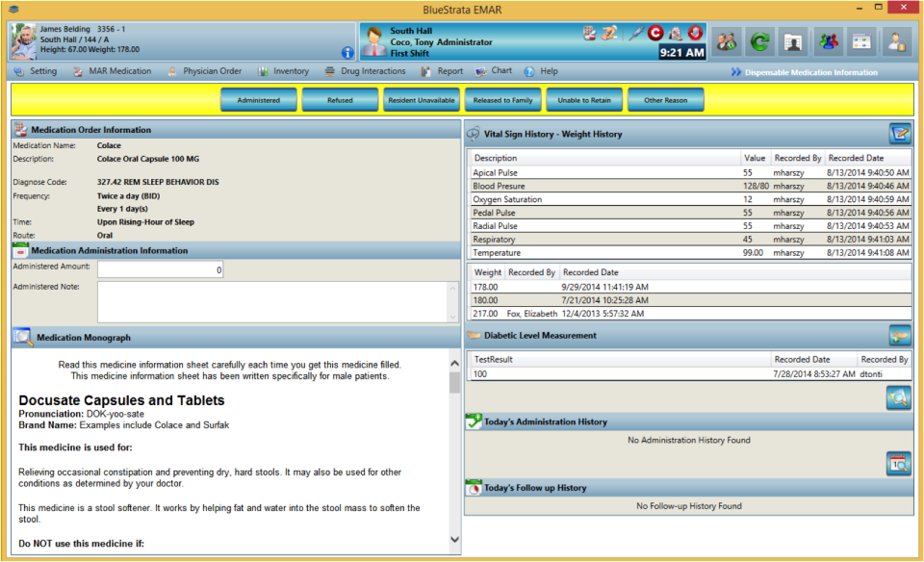This screenshot has width=924, height=562.
Task: Click the edit icon next to Diabetic Level Measurement
Action: coord(901,335)
